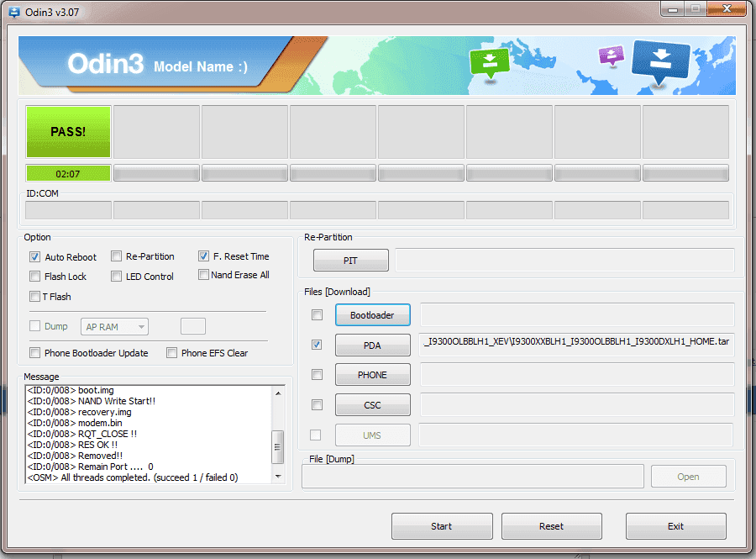
Task: Enable the Flash Lock checkbox
Action: (x=34, y=276)
